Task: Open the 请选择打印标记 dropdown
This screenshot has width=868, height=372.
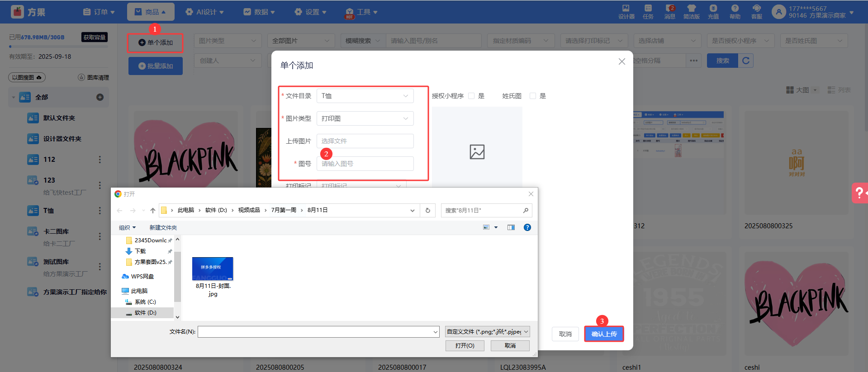Action: (594, 41)
